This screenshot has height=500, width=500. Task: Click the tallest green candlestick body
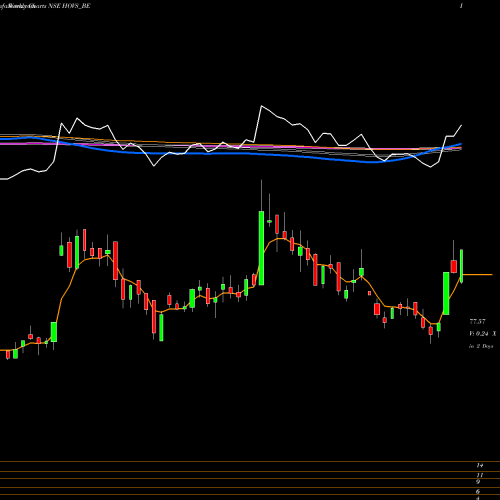pyautogui.click(x=261, y=248)
